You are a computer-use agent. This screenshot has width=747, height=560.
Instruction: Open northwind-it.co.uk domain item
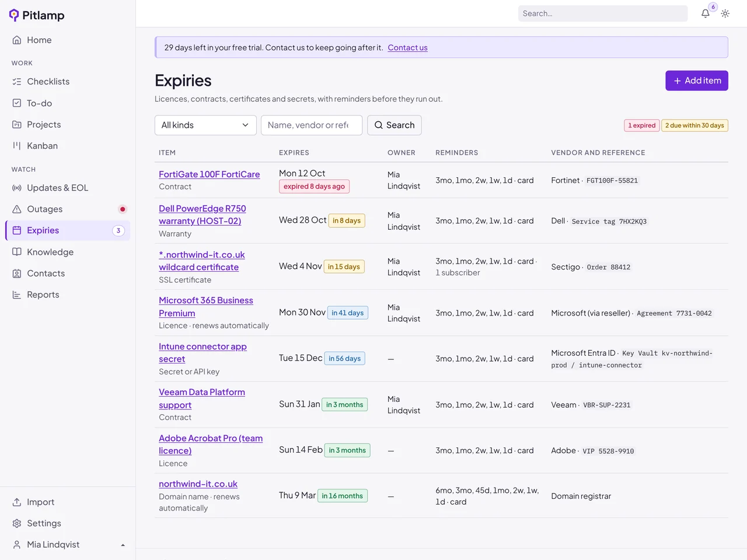[198, 484]
